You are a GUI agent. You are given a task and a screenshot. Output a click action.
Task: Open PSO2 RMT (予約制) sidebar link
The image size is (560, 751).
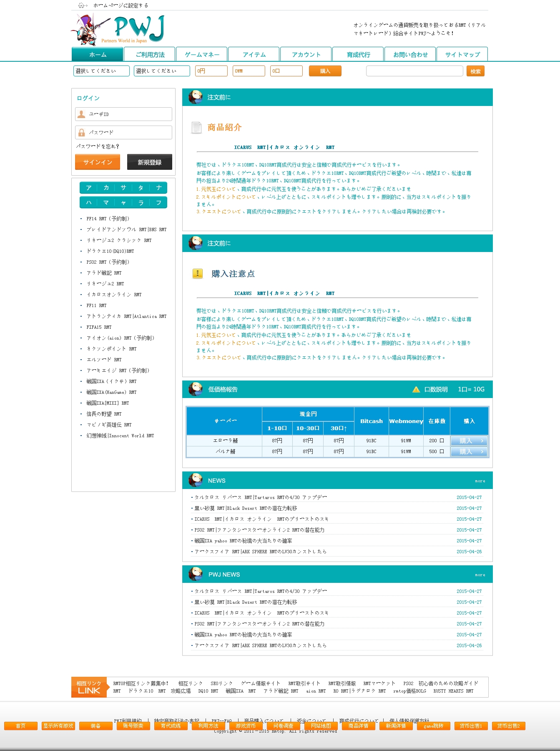coord(108,262)
